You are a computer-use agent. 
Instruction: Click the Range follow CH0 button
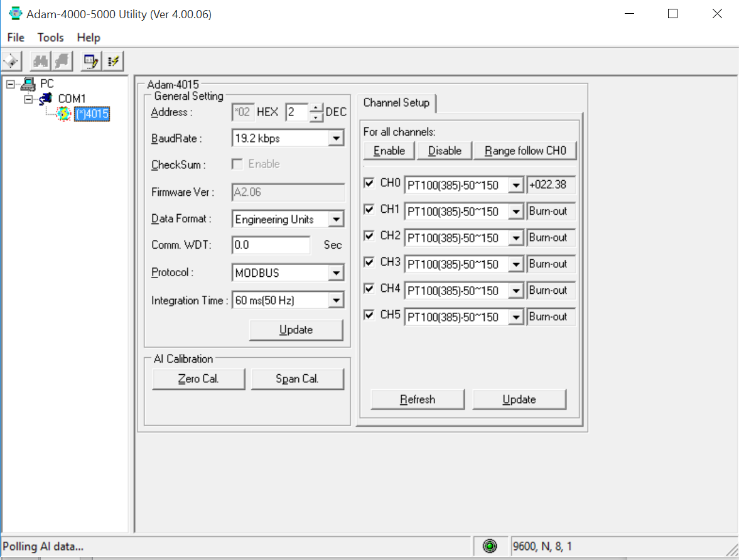point(525,151)
